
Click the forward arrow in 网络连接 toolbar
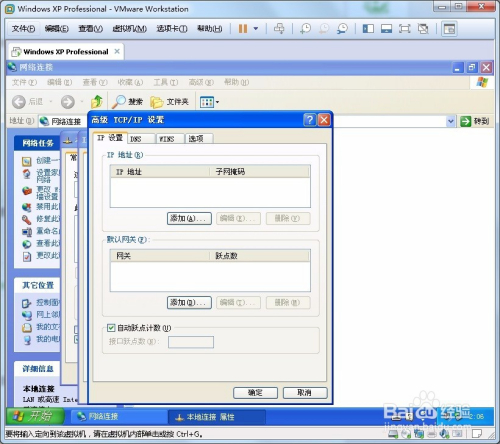[68, 102]
